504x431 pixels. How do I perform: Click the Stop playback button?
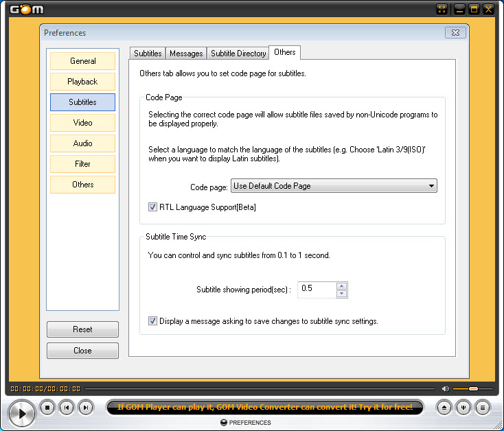pyautogui.click(x=47, y=408)
